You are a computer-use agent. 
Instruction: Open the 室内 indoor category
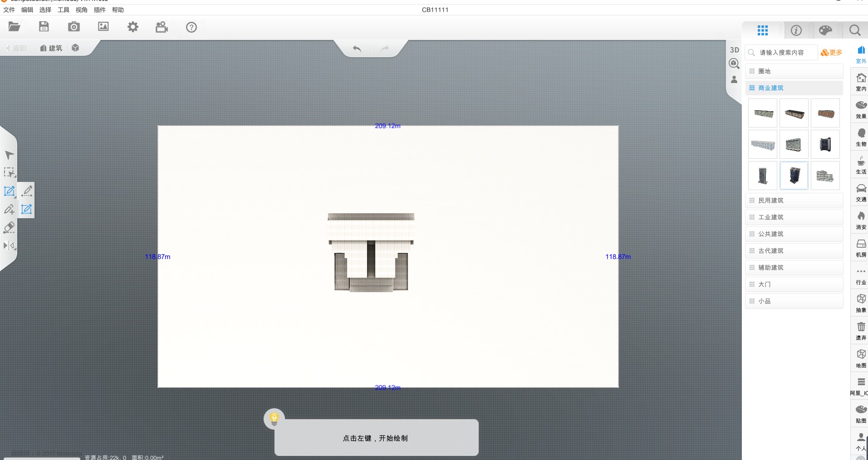861,82
